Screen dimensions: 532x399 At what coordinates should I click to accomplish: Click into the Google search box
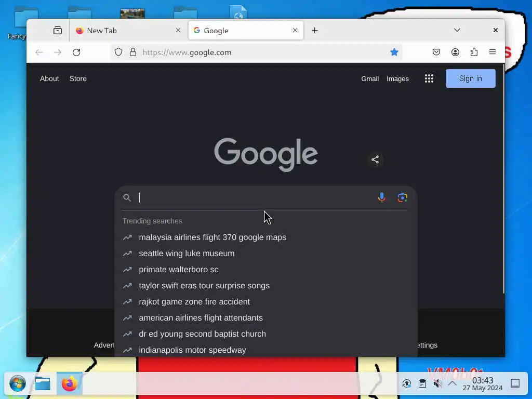[x=256, y=198]
